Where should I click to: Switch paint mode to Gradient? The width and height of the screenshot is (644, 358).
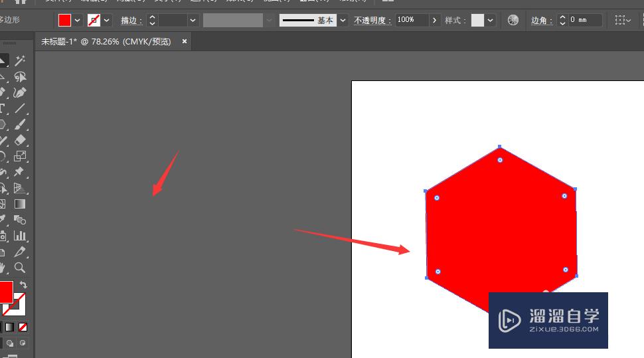click(x=10, y=327)
